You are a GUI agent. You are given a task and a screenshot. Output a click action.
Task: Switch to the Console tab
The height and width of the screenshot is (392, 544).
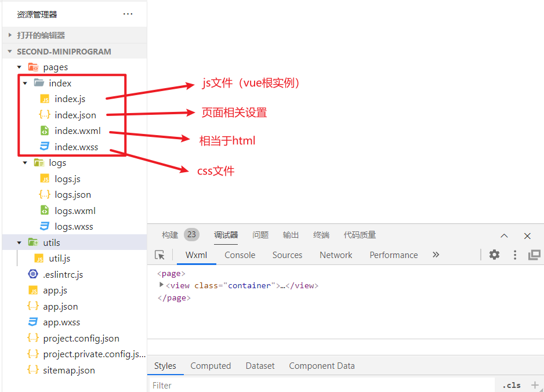pos(240,255)
